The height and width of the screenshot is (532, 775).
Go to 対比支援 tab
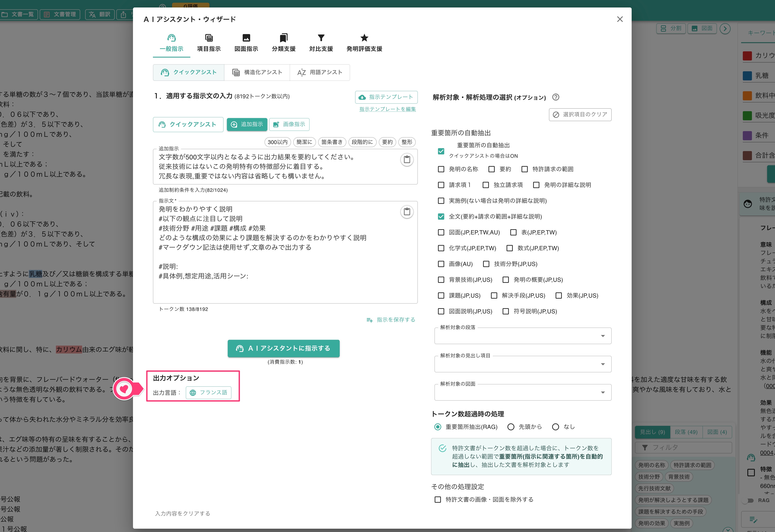[321, 43]
